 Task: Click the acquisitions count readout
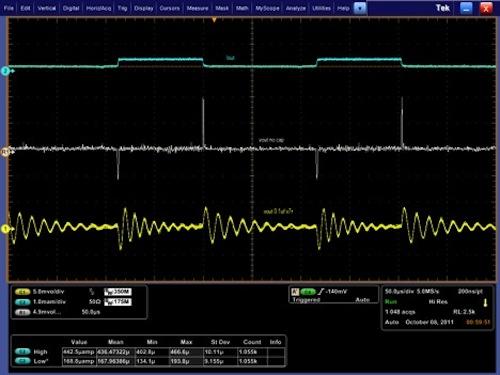pyautogui.click(x=400, y=312)
